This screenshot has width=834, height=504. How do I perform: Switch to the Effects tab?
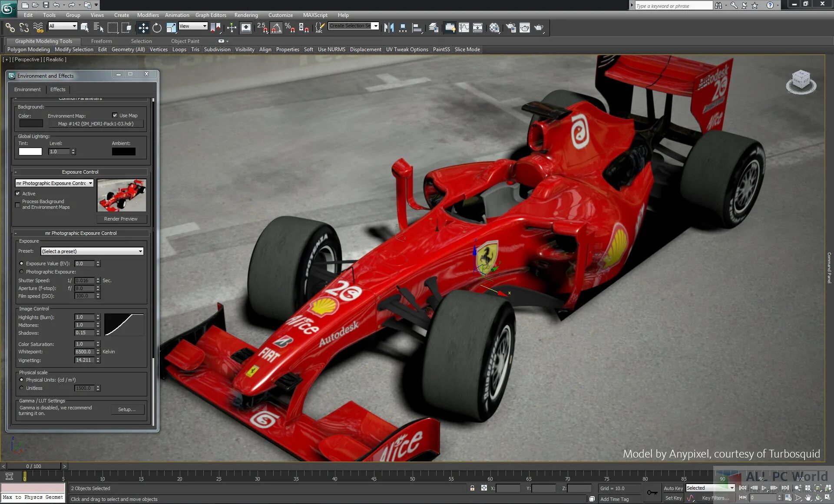(x=58, y=89)
